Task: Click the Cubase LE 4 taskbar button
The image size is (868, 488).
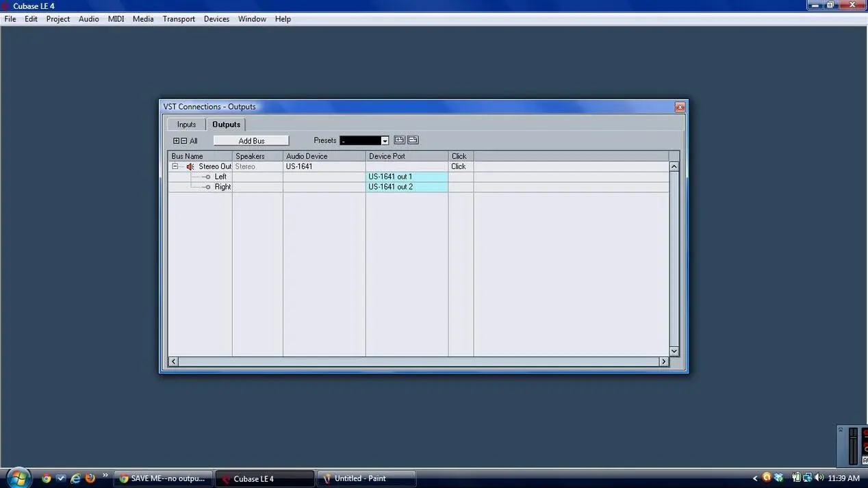Action: (x=266, y=478)
